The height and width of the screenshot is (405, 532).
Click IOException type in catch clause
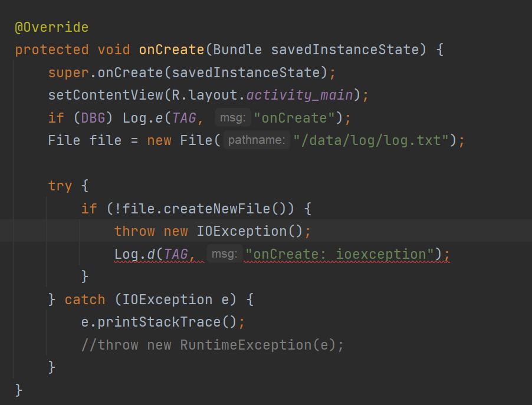click(168, 299)
